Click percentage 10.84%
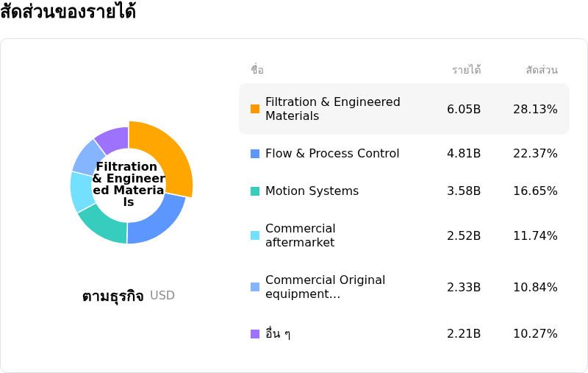The image size is (588, 373). pyautogui.click(x=535, y=288)
